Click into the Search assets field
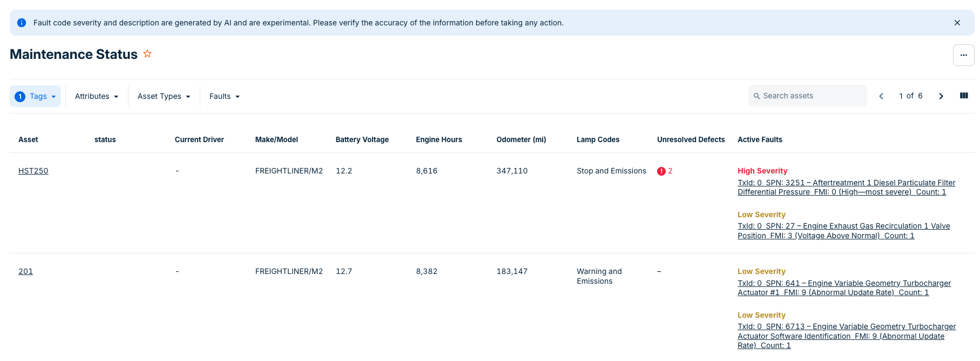Viewport: 980px width, 361px height. point(810,96)
